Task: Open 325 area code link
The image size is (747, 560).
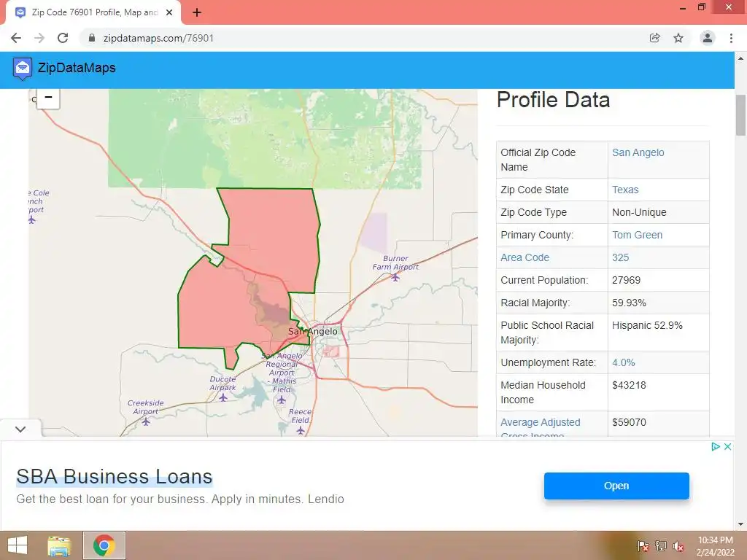Action: point(620,257)
